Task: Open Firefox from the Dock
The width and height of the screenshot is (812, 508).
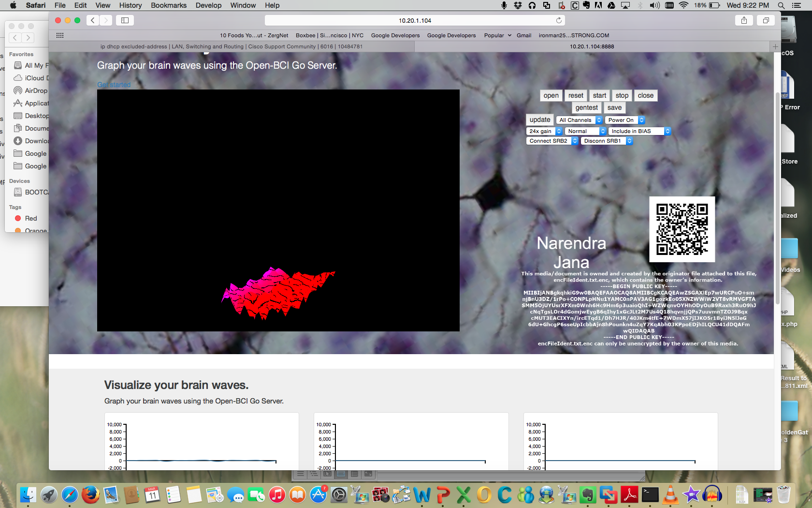Action: [x=90, y=495]
